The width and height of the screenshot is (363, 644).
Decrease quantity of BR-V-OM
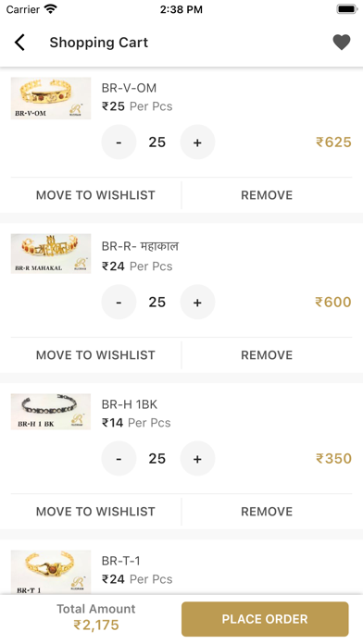[119, 142]
